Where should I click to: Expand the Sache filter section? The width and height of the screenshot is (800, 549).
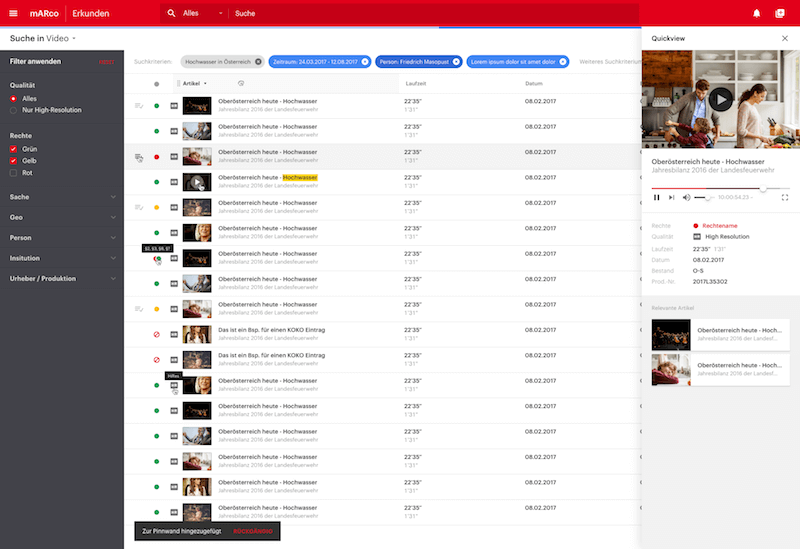pyautogui.click(x=62, y=197)
